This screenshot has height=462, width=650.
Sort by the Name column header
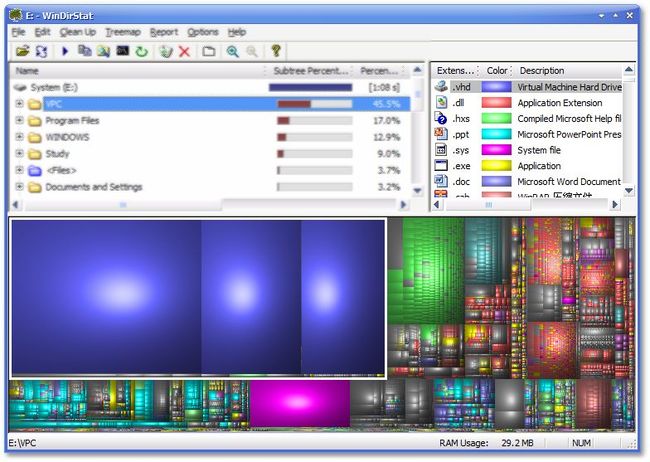[x=137, y=71]
